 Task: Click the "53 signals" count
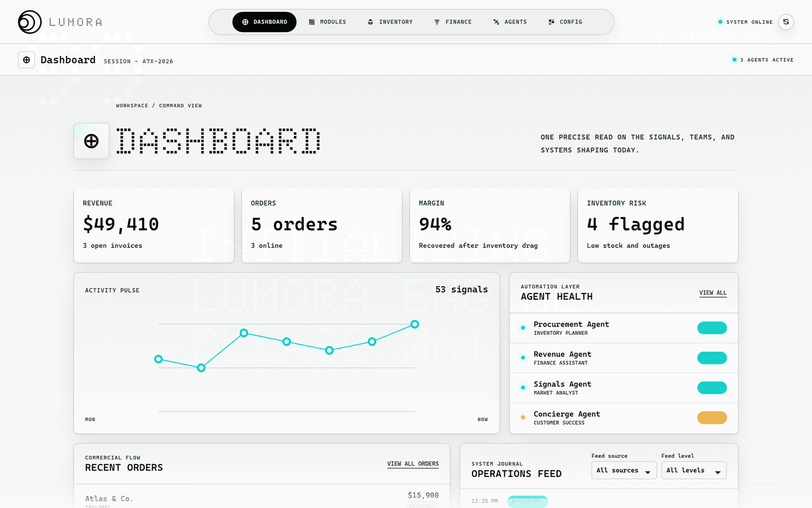pyautogui.click(x=461, y=290)
